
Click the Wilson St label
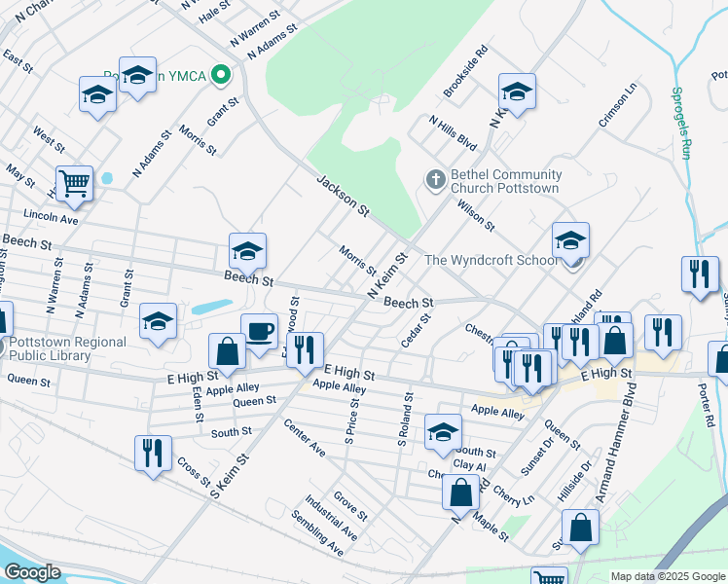pyautogui.click(x=476, y=215)
